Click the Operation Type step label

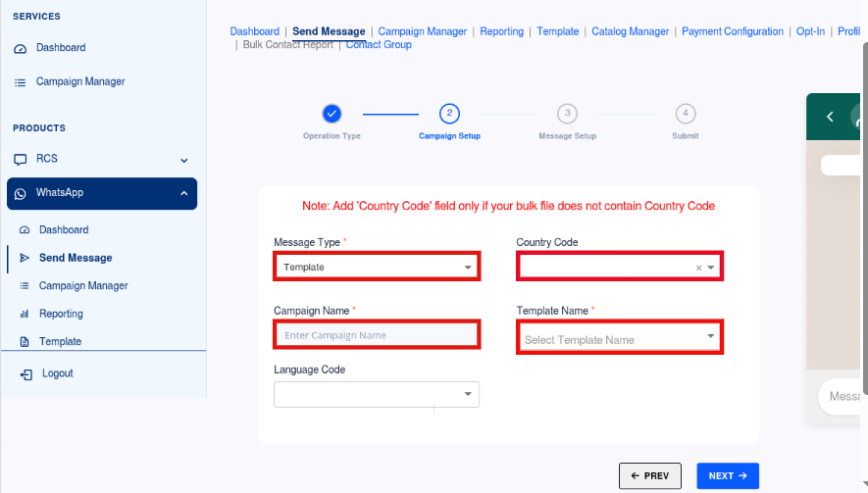click(332, 136)
